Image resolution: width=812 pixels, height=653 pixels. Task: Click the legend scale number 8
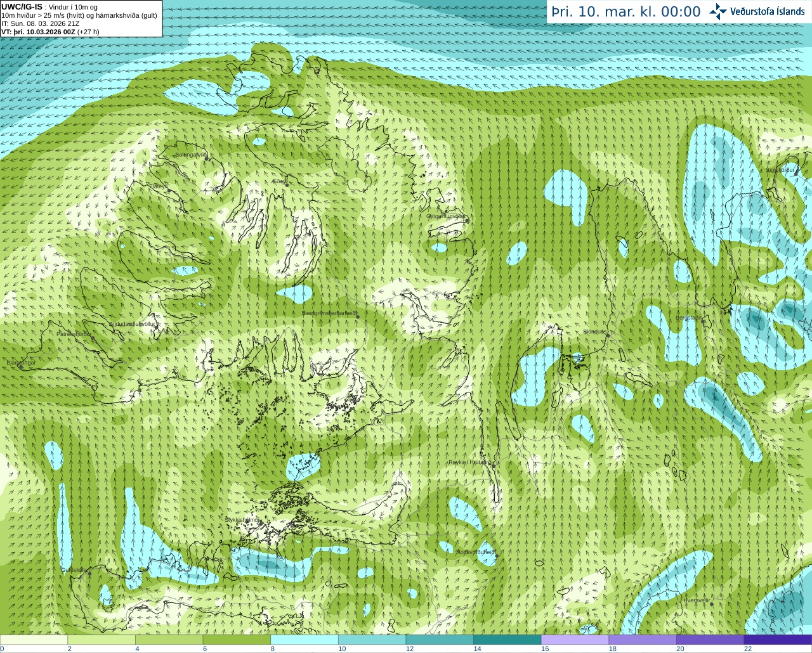[x=272, y=649]
